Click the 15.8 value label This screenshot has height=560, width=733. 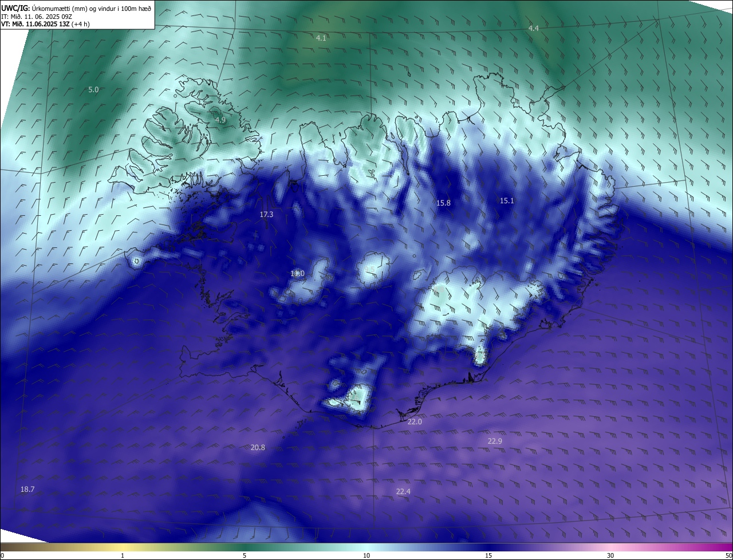click(443, 203)
